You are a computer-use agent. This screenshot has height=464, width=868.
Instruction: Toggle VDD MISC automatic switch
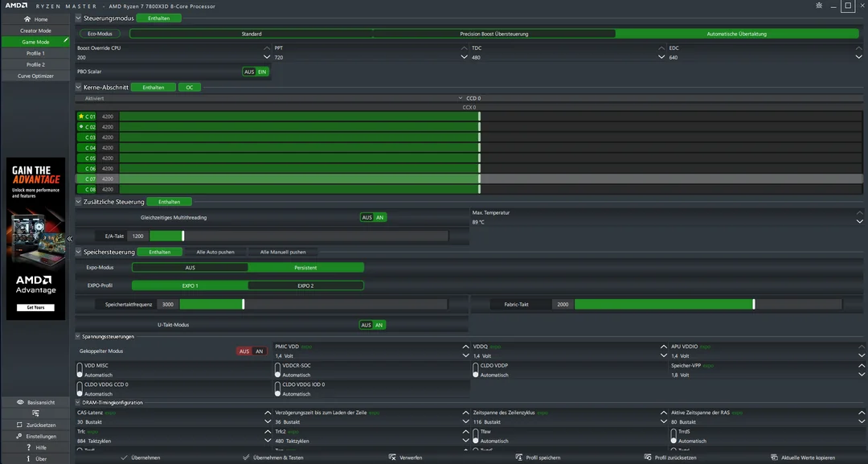80,370
